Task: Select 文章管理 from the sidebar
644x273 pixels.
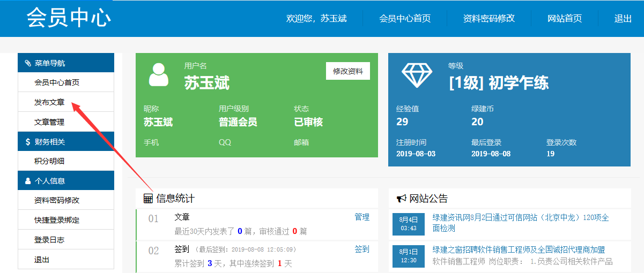Action: [x=49, y=122]
